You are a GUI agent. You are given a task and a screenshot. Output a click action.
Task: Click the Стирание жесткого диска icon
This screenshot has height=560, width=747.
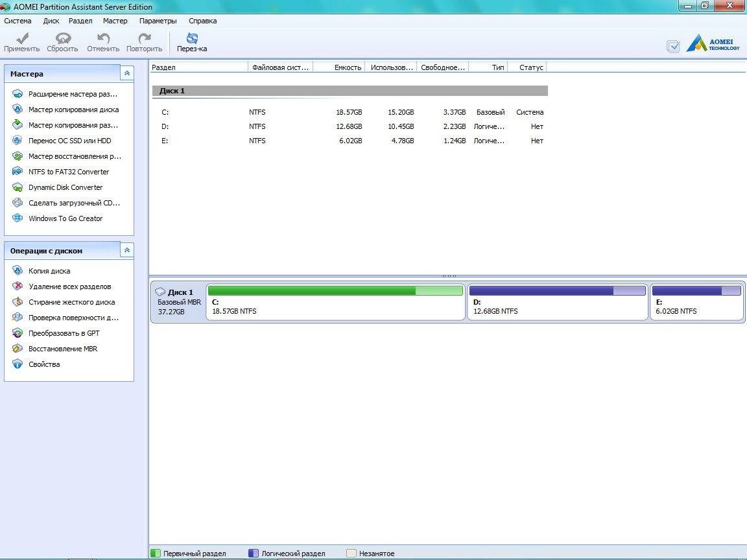coord(18,302)
